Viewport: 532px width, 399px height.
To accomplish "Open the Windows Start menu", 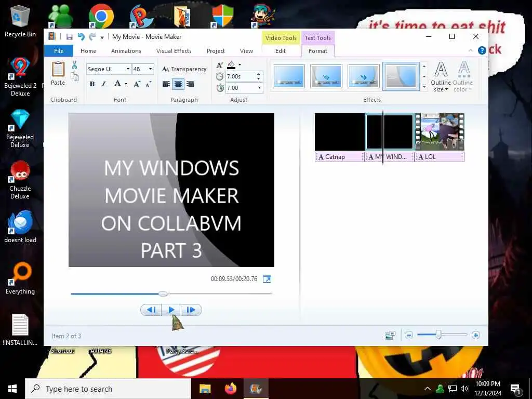I will click(12, 389).
